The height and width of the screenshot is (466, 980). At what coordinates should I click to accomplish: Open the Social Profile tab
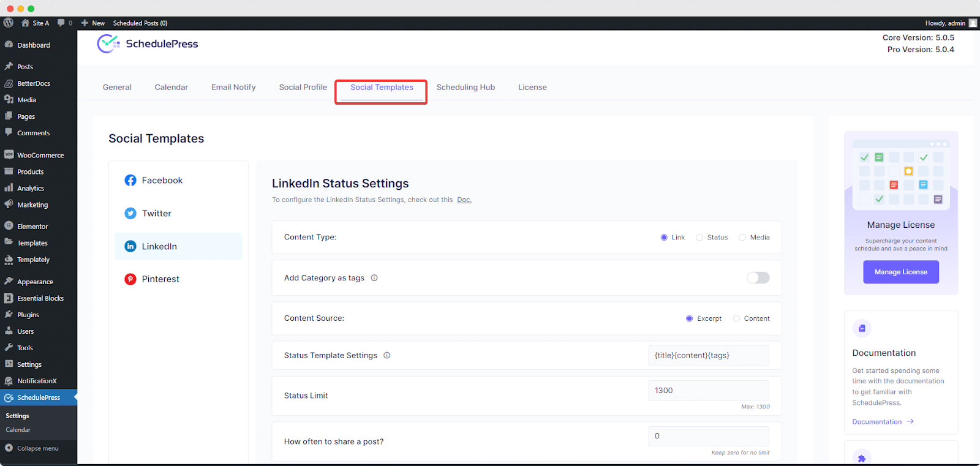point(303,87)
